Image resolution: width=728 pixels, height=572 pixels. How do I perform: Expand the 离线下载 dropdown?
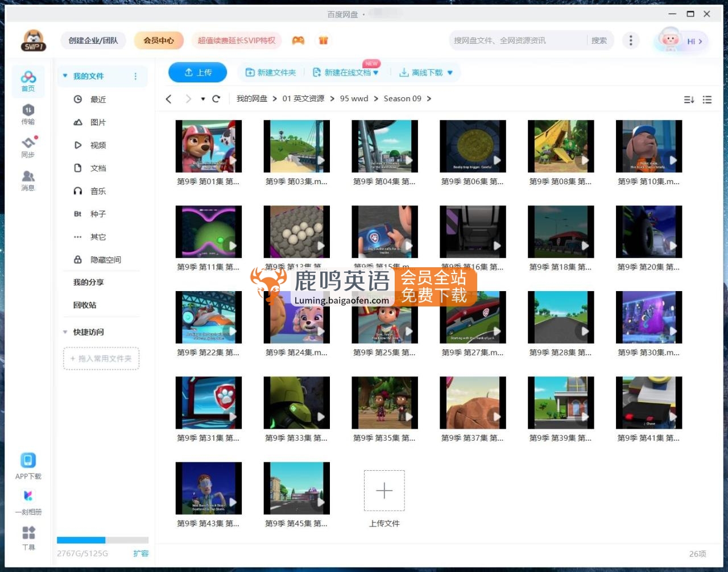(450, 72)
